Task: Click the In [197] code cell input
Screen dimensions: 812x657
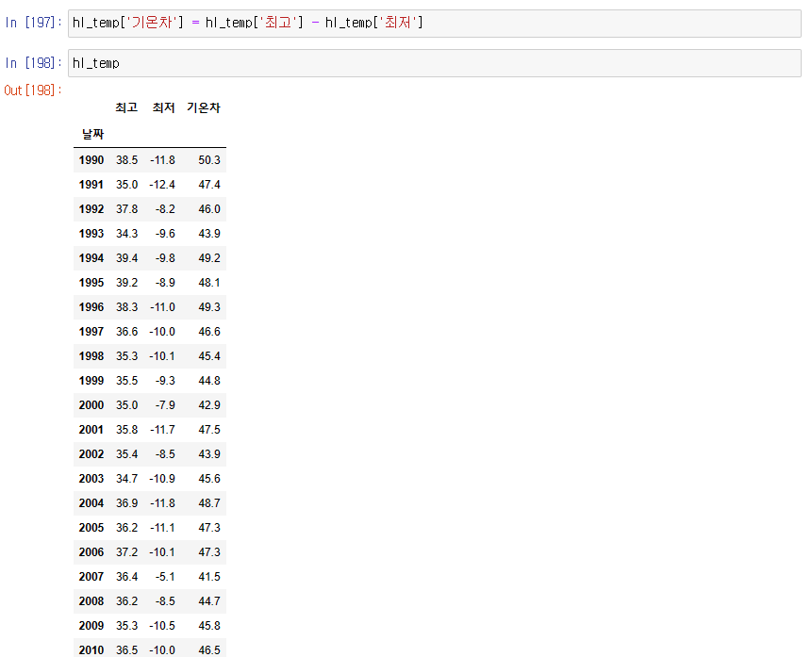Action: tap(435, 24)
